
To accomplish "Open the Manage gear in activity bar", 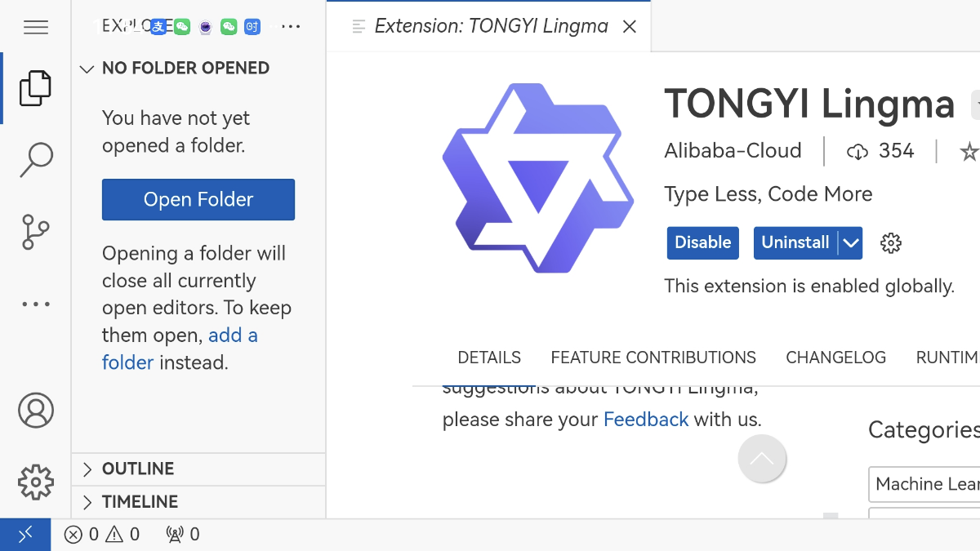I will click(36, 482).
